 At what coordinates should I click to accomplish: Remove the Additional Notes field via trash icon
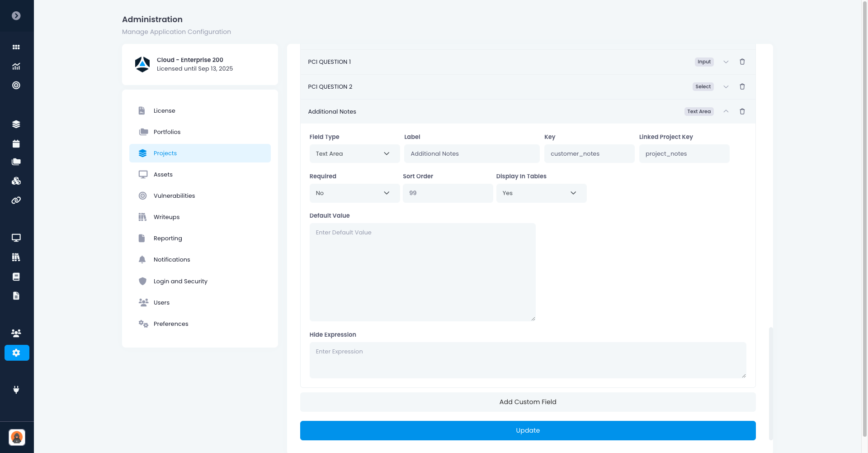(742, 112)
